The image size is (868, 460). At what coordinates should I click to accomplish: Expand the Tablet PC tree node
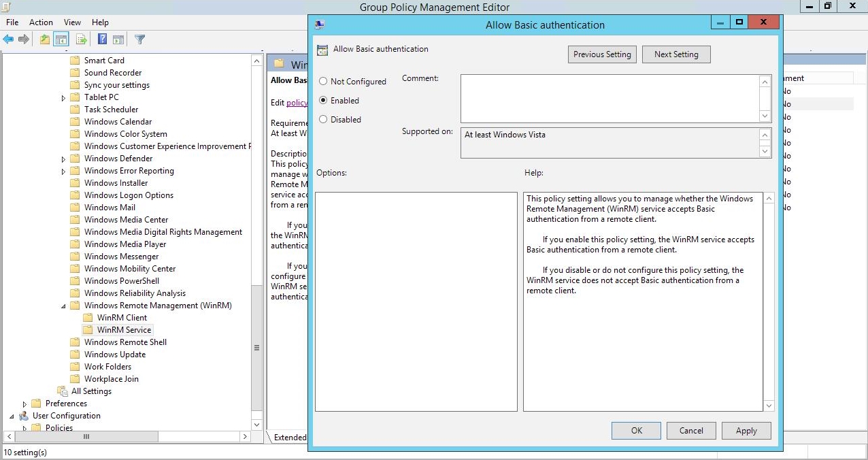(x=64, y=98)
